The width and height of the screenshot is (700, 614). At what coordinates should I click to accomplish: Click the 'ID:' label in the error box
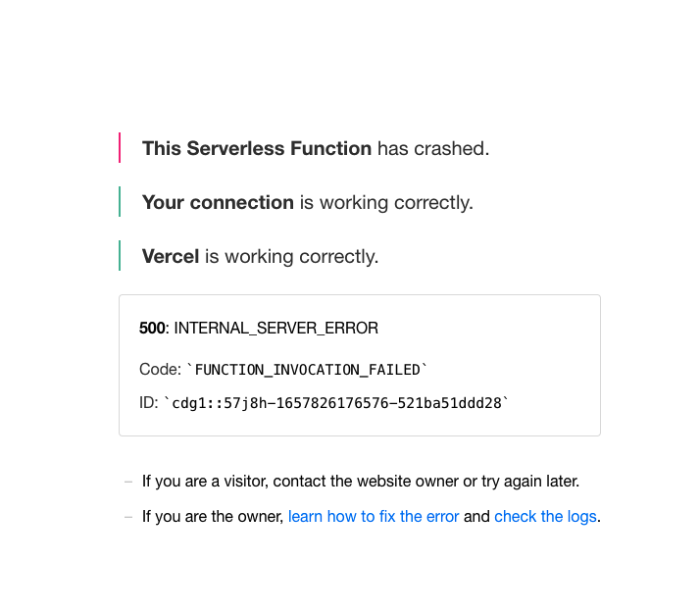click(x=149, y=403)
